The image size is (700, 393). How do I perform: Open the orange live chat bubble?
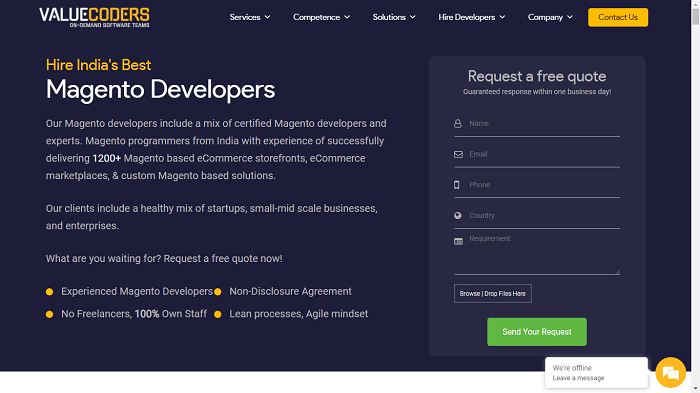[x=671, y=372]
